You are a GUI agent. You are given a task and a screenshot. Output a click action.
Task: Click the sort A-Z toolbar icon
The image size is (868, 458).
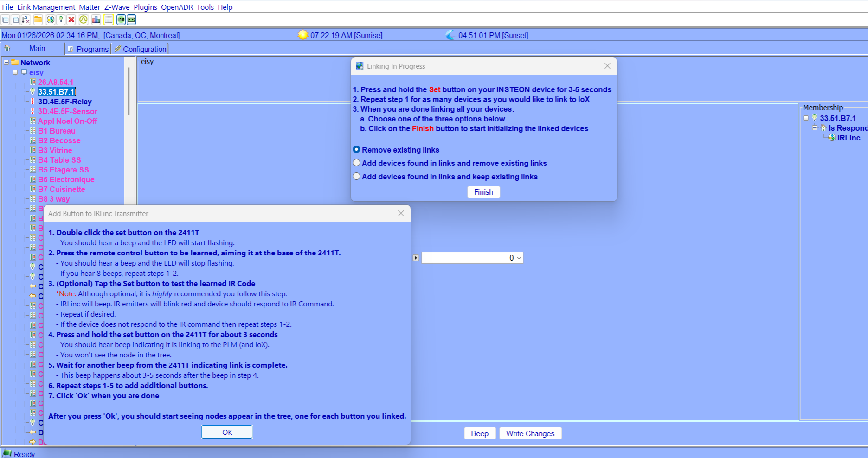click(26, 19)
